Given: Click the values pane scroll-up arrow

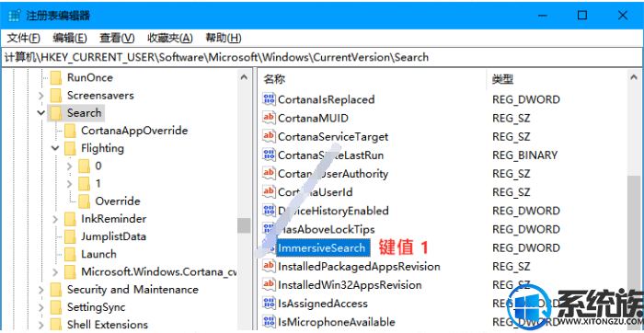Looking at the screenshot, I should 635,77.
